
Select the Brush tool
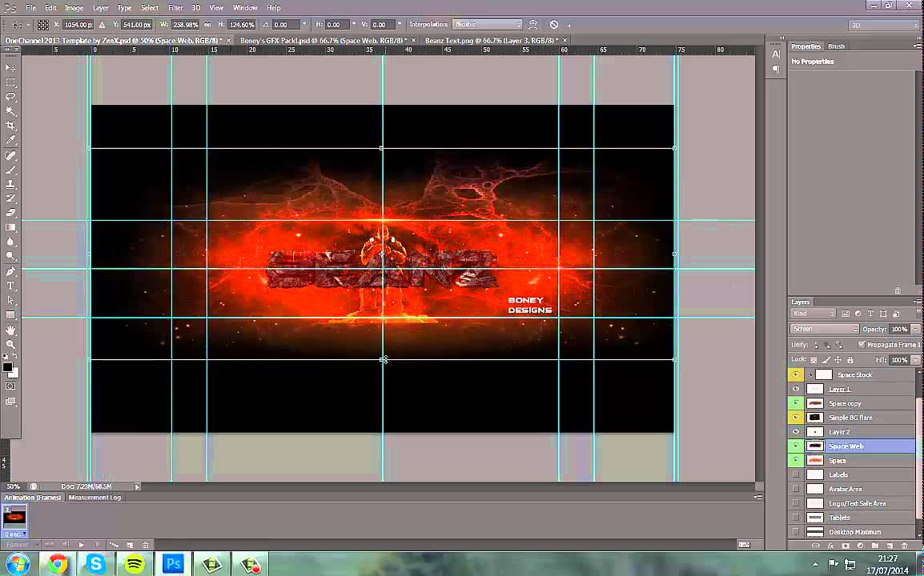[10, 170]
